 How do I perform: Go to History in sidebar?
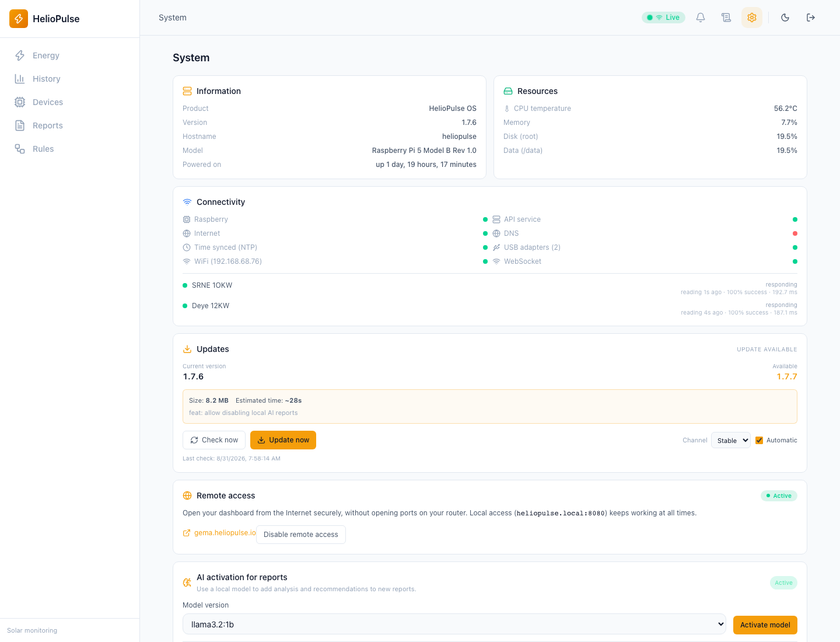pos(70,79)
